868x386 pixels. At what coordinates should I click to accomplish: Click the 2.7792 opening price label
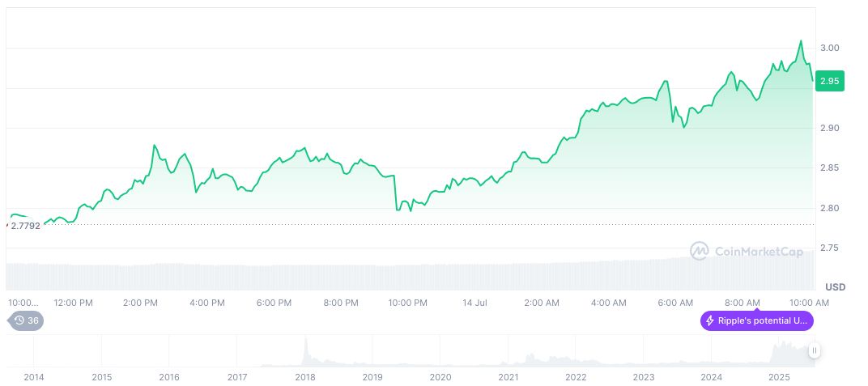25,226
